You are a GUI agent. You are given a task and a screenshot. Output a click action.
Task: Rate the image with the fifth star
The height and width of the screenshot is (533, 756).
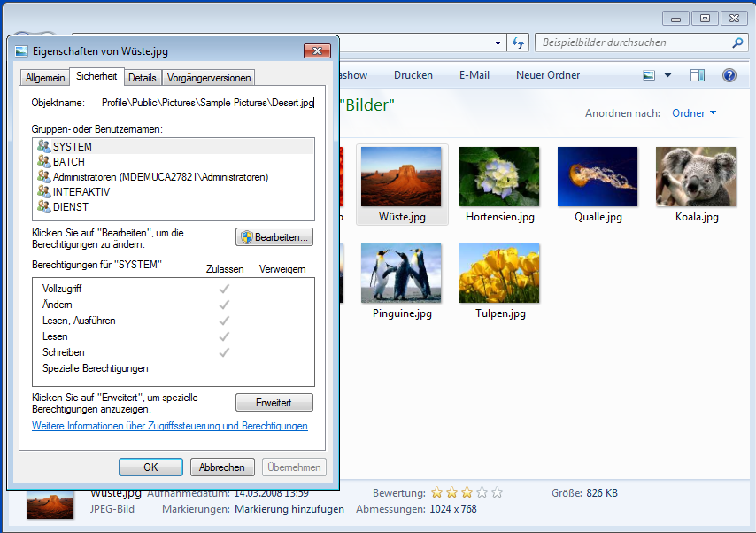(497, 492)
